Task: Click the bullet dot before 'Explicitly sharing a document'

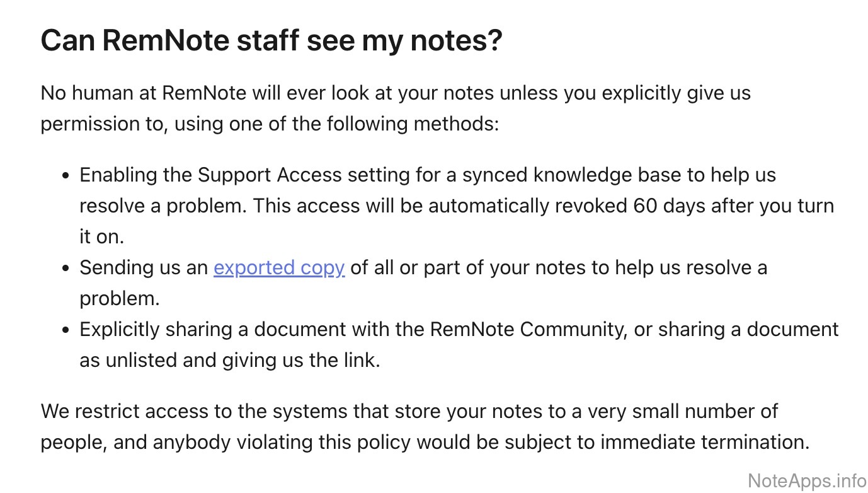Action: (66, 330)
